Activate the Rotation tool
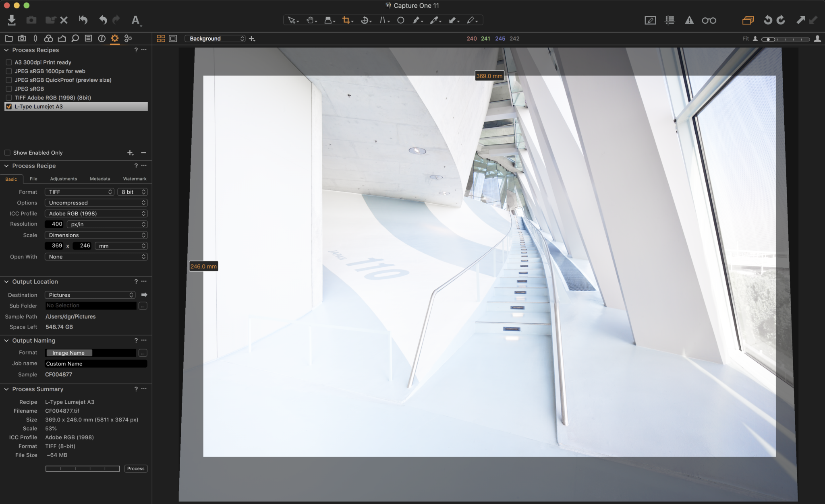 [x=365, y=19]
